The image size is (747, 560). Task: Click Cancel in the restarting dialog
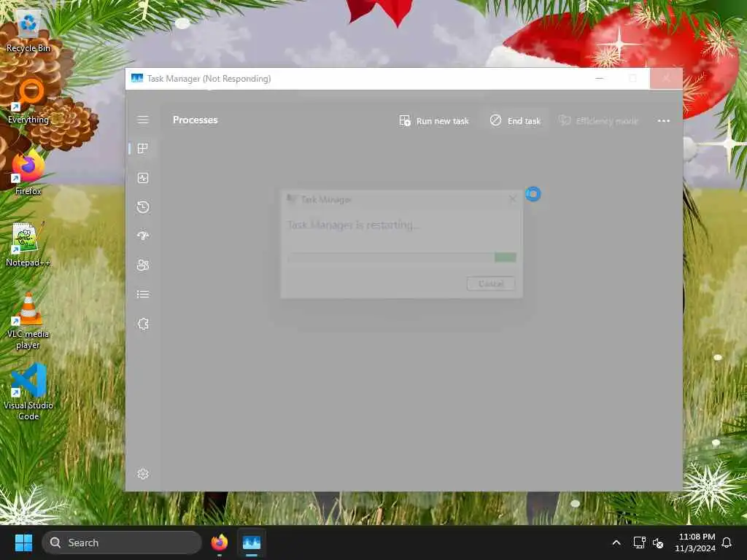coord(491,284)
